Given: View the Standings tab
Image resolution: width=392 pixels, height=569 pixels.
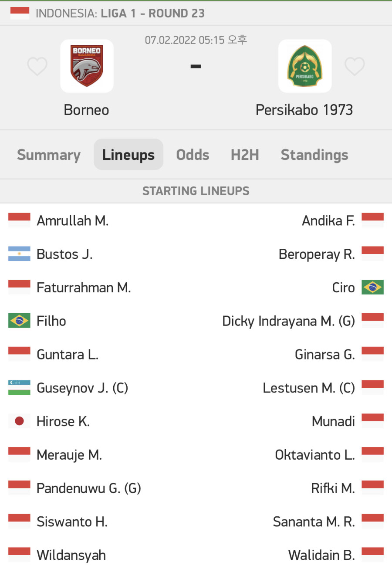Looking at the screenshot, I should click(314, 155).
